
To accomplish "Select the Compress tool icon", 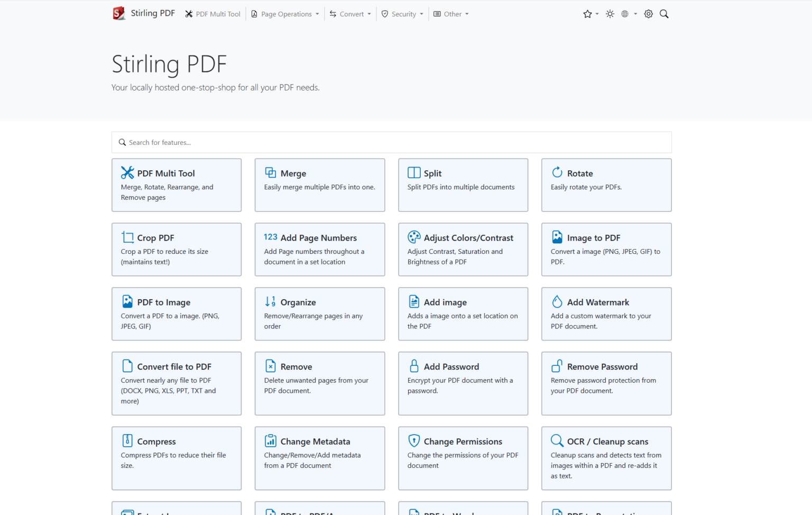I will (127, 440).
